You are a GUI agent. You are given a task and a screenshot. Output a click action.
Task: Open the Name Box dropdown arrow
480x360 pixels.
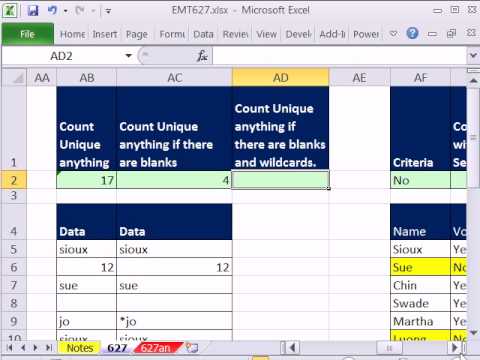128,56
